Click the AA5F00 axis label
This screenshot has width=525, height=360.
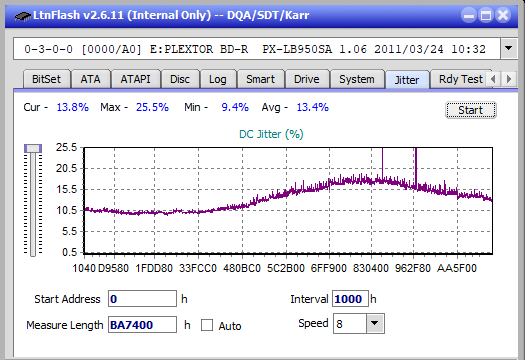[456, 268]
